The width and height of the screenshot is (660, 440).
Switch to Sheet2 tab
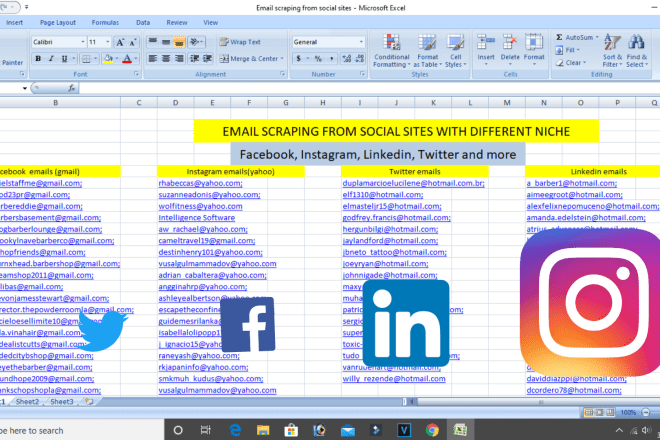coord(27,402)
